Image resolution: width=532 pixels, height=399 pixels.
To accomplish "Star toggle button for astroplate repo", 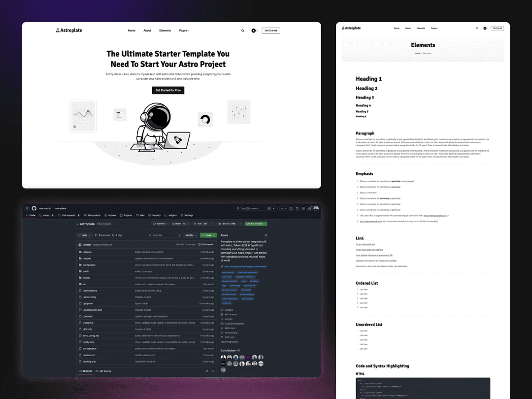I will [x=229, y=224].
